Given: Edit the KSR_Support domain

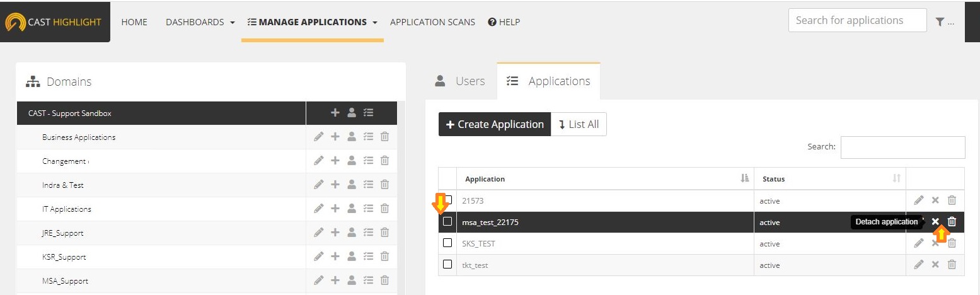Looking at the screenshot, I should 319,257.
